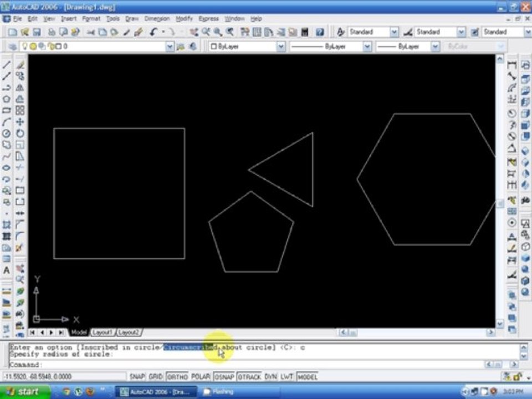This screenshot has height=399, width=532.
Task: Choose the Move modify tool
Action: coord(20,122)
